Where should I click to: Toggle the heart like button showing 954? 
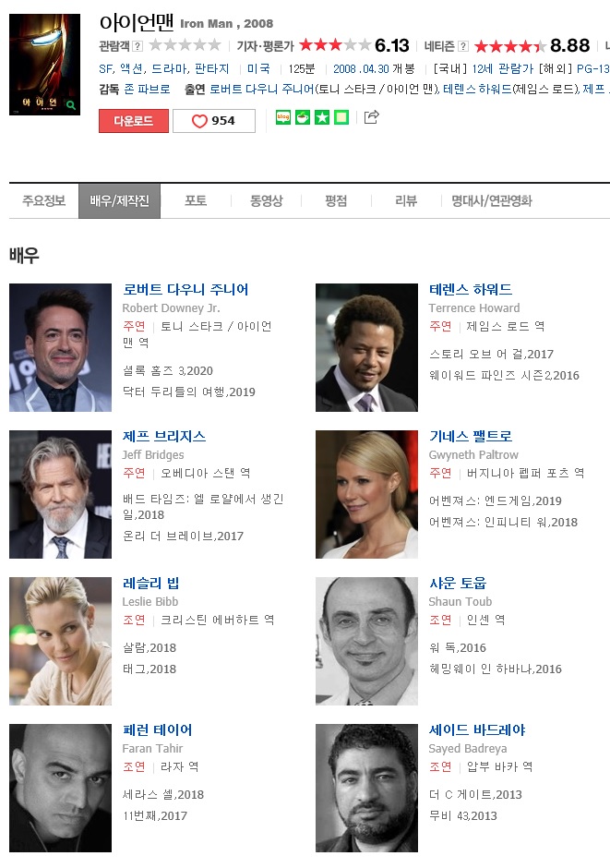click(214, 121)
